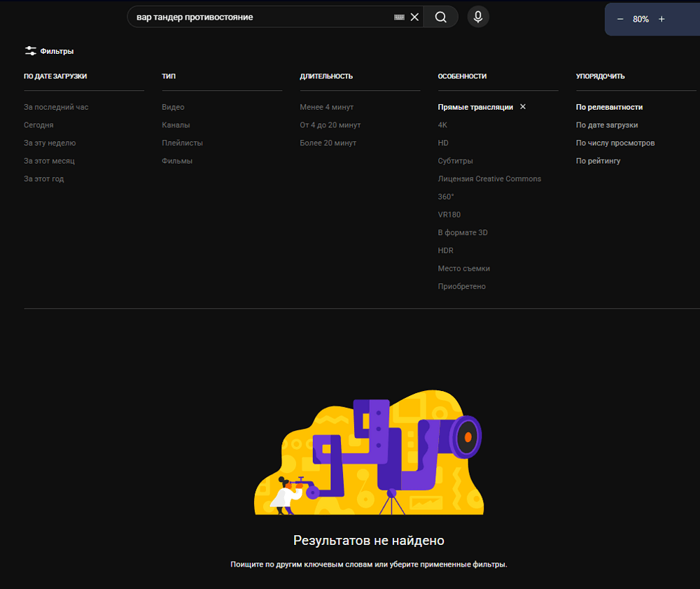700x589 pixels.
Task: Click the magnifying glass search button
Action: (440, 17)
